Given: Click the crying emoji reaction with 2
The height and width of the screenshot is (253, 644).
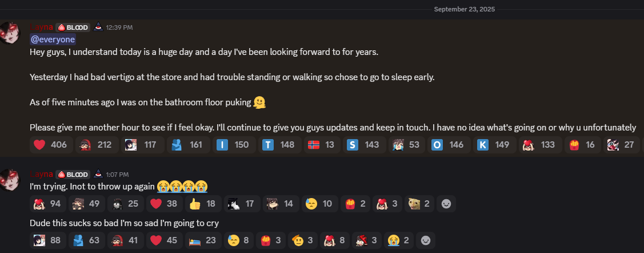Looking at the screenshot, I should 399,240.
